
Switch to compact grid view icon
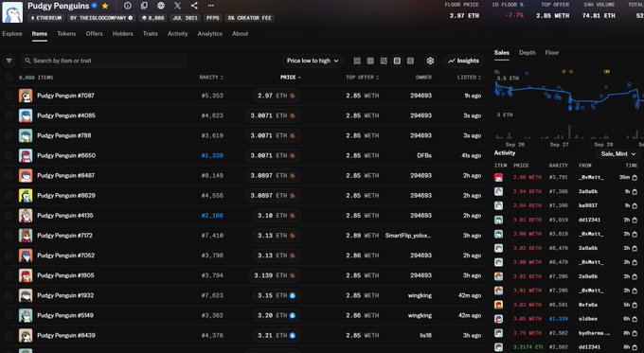coord(370,61)
